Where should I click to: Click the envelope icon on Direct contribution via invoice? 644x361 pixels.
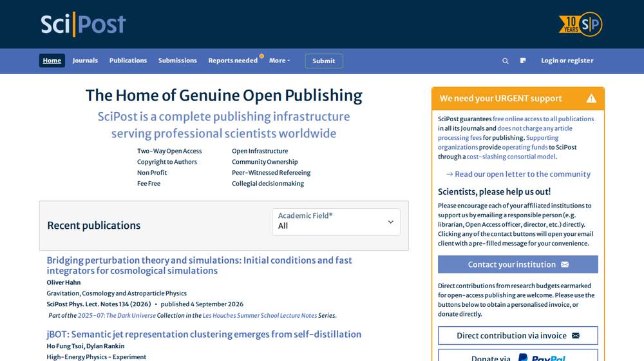tap(575, 335)
